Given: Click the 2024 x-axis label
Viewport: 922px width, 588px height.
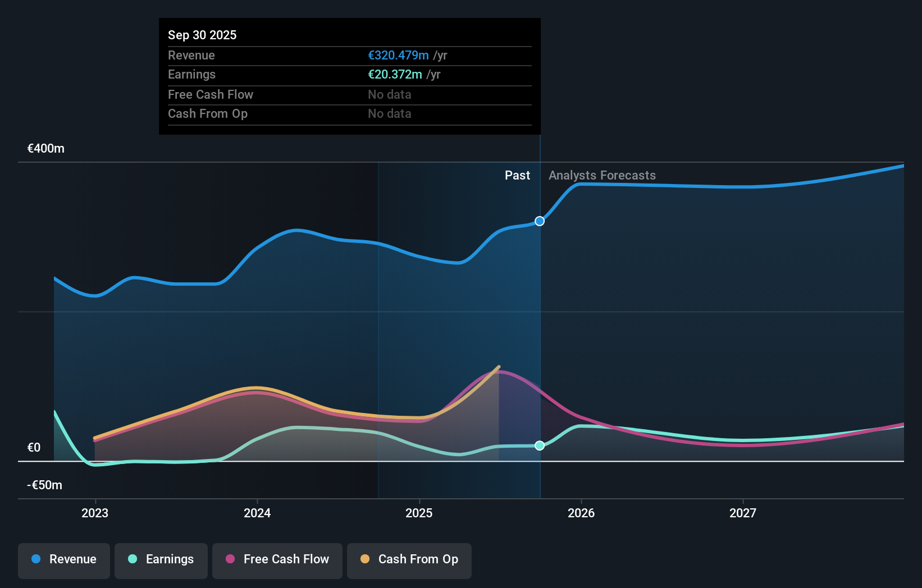Looking at the screenshot, I should (x=257, y=513).
